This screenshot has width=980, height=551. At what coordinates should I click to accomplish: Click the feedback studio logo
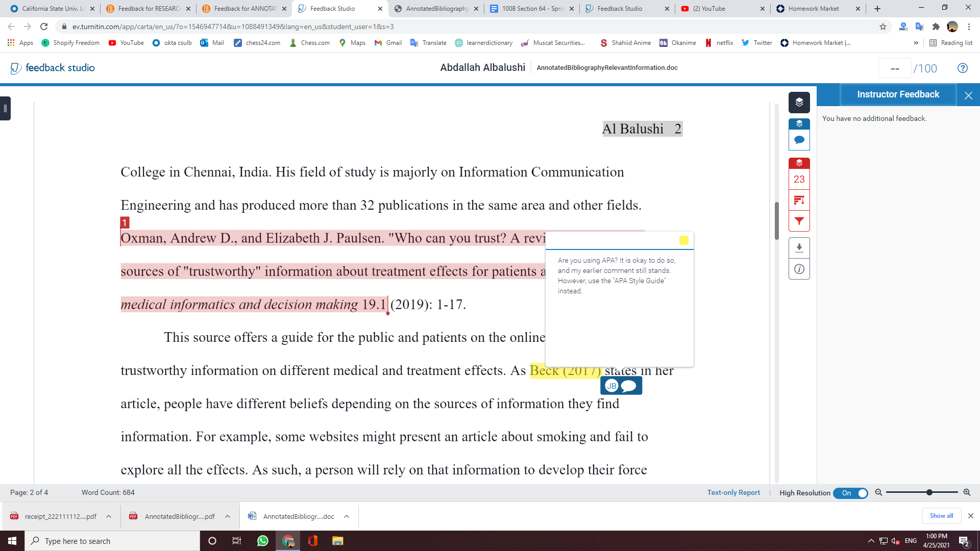pyautogui.click(x=53, y=68)
